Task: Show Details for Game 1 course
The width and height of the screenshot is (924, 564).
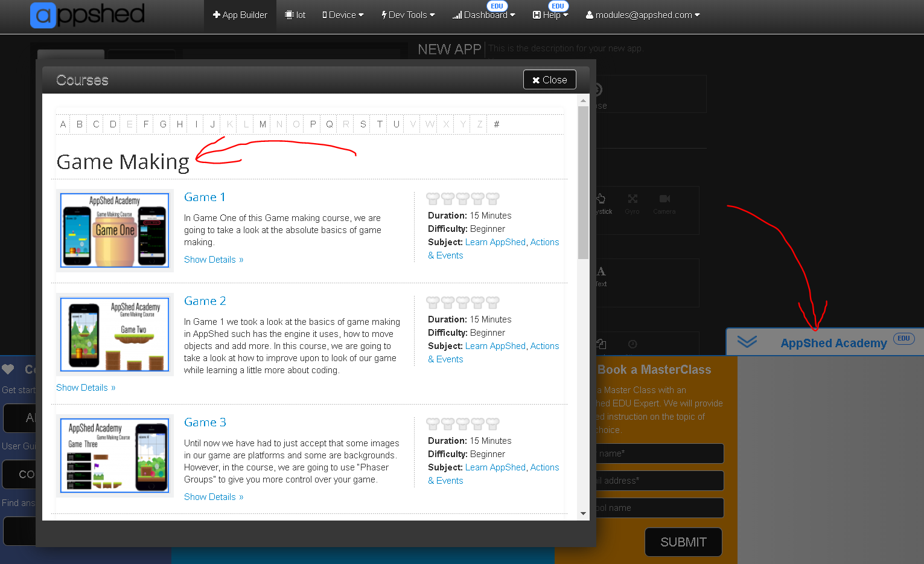Action: 214,260
